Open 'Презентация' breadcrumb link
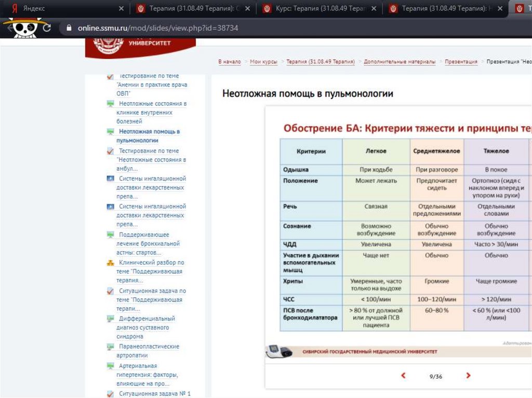 click(x=461, y=62)
